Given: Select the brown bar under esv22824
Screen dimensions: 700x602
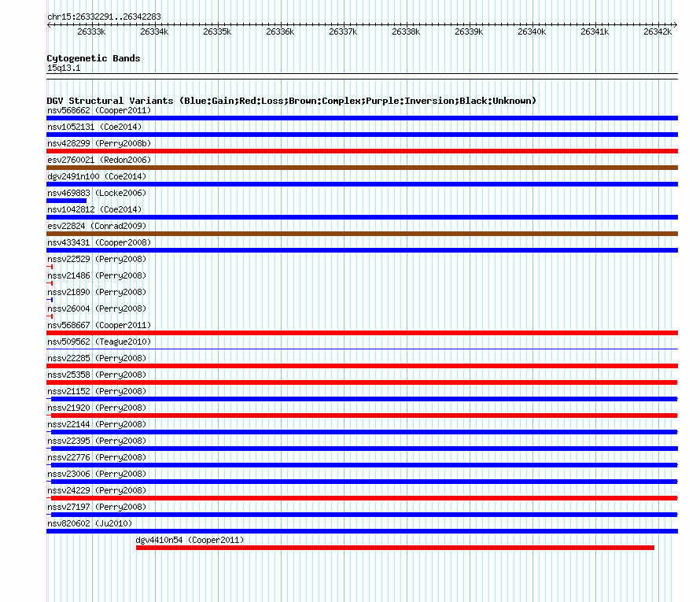Looking at the screenshot, I should click(x=362, y=234).
